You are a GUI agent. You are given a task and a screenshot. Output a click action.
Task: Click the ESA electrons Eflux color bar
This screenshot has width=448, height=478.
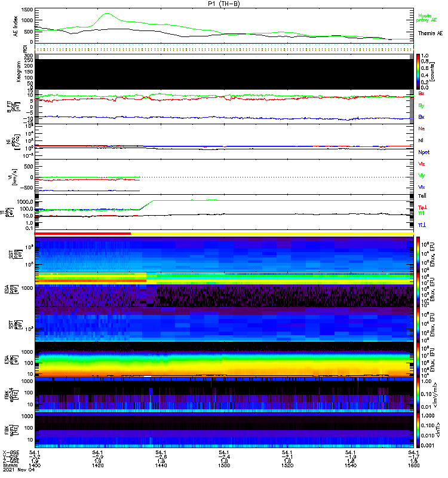pyautogui.click(x=418, y=360)
